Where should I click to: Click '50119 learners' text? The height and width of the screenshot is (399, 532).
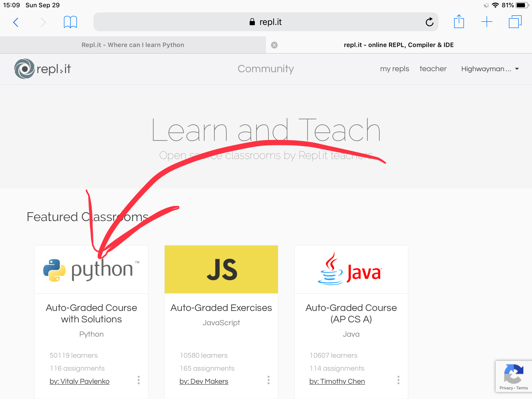point(74,355)
